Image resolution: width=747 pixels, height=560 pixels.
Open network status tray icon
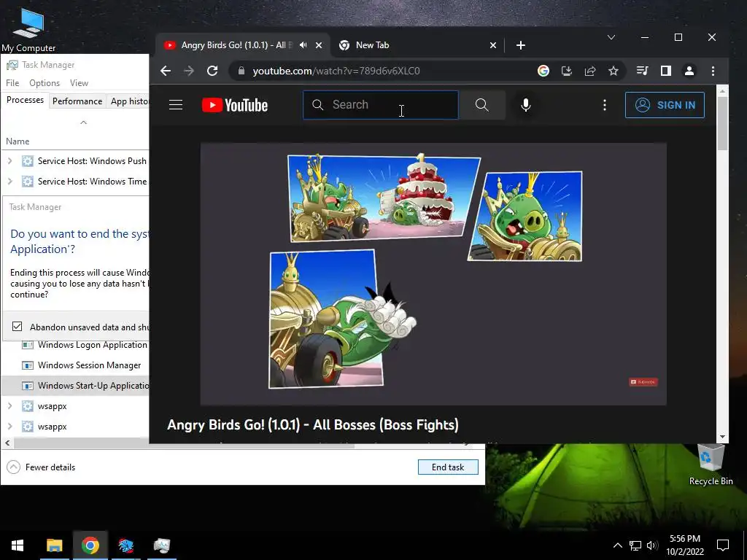pyautogui.click(x=635, y=545)
